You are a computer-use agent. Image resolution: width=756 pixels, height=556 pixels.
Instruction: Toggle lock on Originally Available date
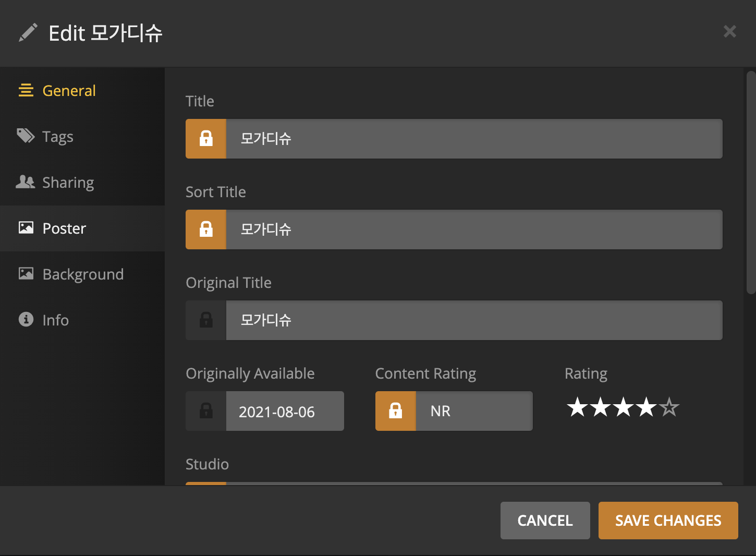point(206,411)
